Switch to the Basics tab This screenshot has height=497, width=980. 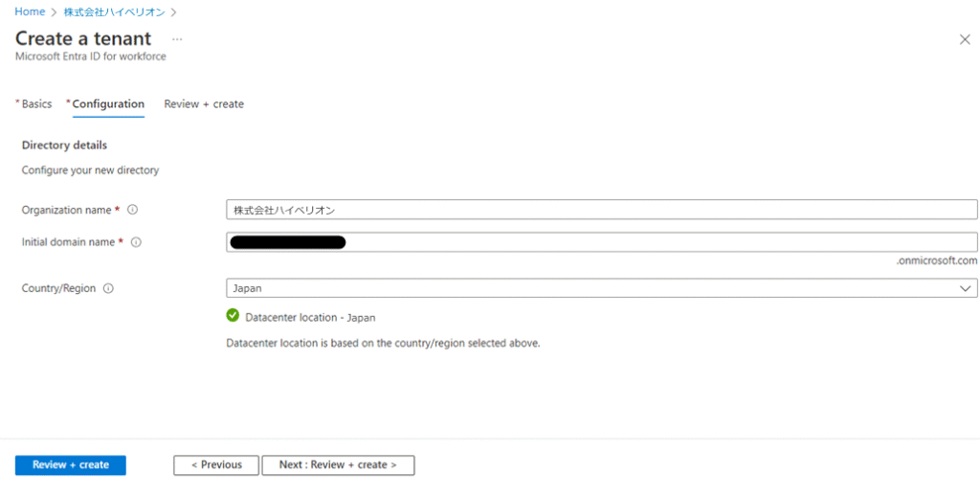coord(36,104)
